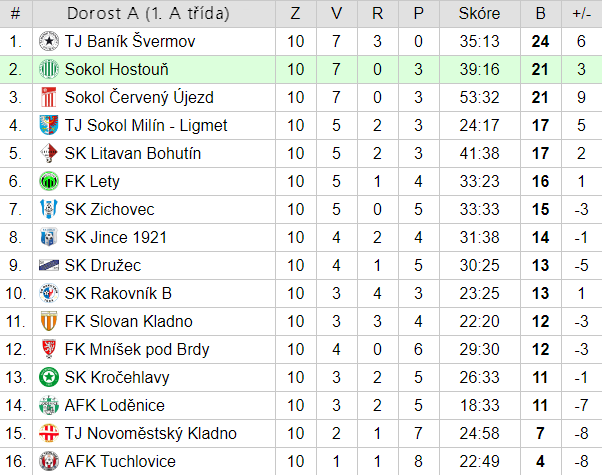
Task: Click the Sokol Červený Újezd red crest
Action: (49, 98)
